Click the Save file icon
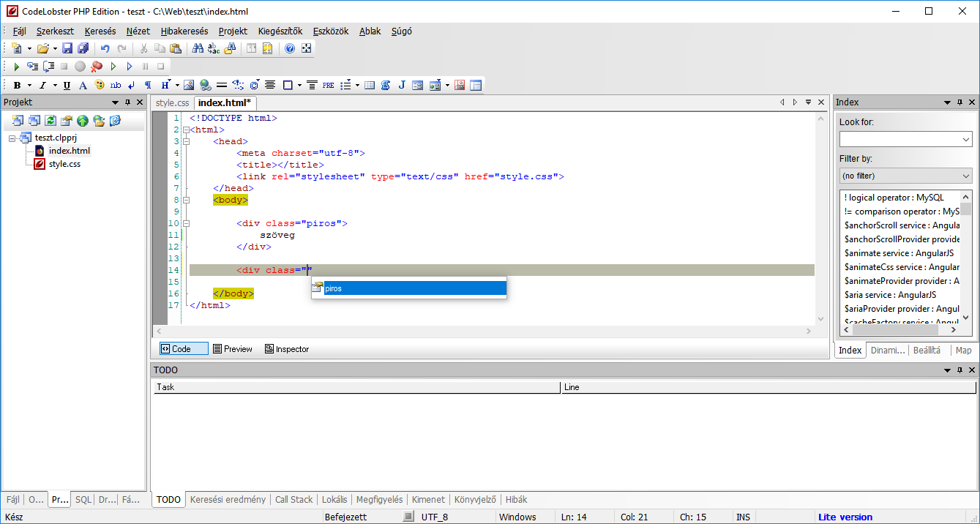 67,48
